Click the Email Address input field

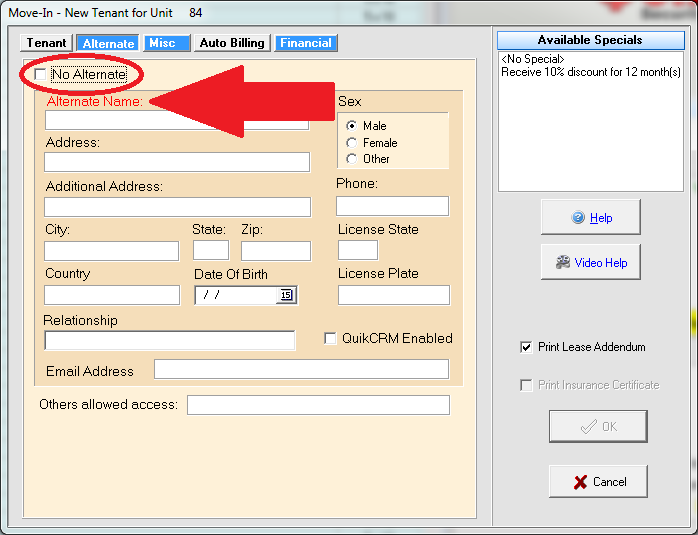point(301,369)
